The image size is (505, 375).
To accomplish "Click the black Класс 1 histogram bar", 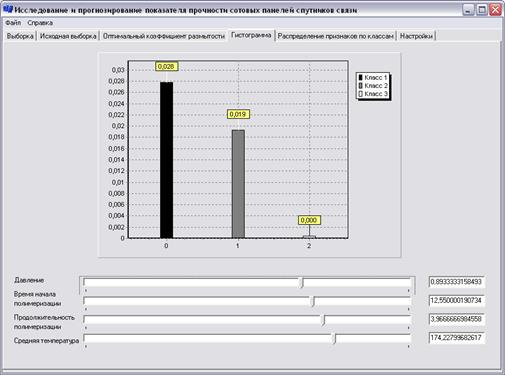I will (x=166, y=160).
